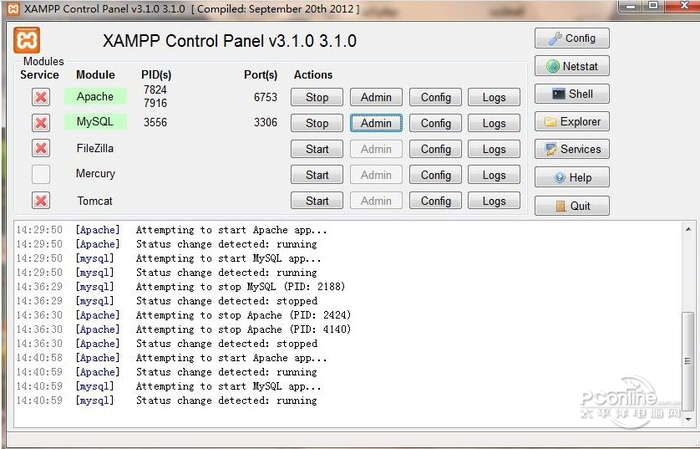Click the log panel scrollbar thumb
This screenshot has height=449, width=700.
[x=688, y=362]
